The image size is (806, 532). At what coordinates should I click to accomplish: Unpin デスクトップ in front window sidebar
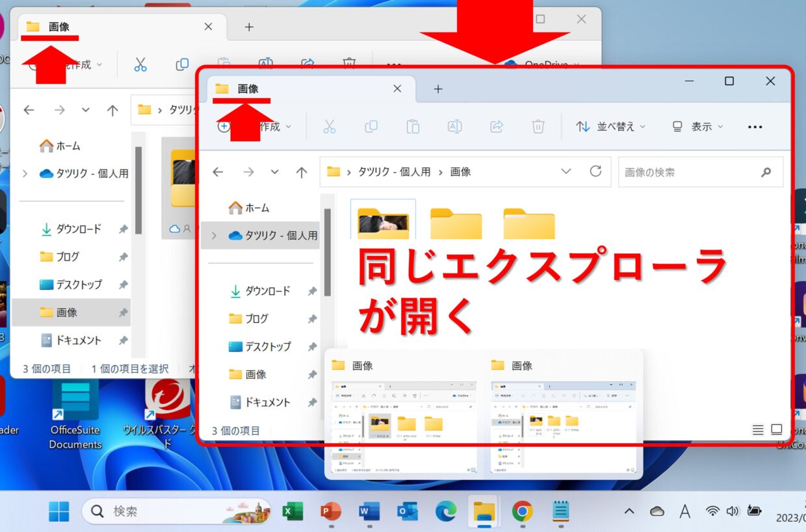[x=312, y=348]
